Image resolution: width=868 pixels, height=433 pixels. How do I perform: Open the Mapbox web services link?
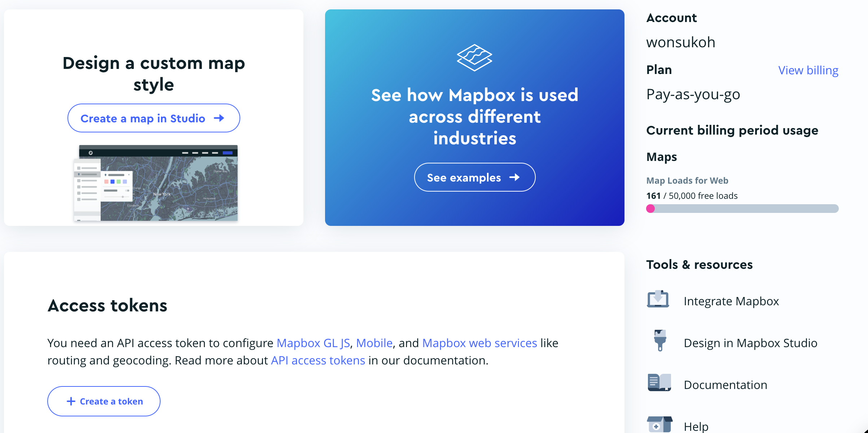click(x=479, y=343)
